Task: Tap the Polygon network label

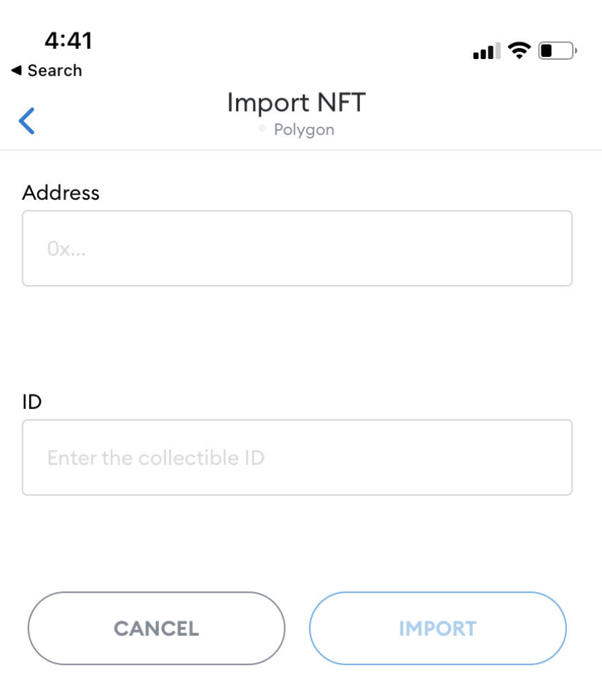Action: click(304, 131)
